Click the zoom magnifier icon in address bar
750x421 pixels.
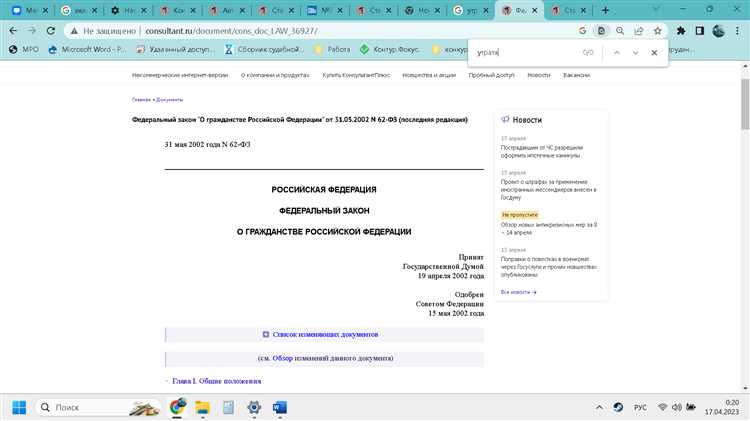pos(620,31)
